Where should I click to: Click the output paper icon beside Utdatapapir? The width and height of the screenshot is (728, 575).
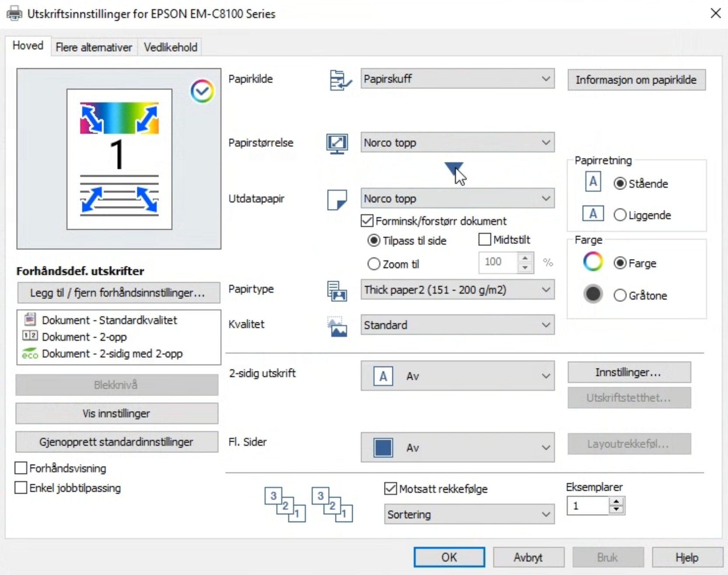click(337, 200)
